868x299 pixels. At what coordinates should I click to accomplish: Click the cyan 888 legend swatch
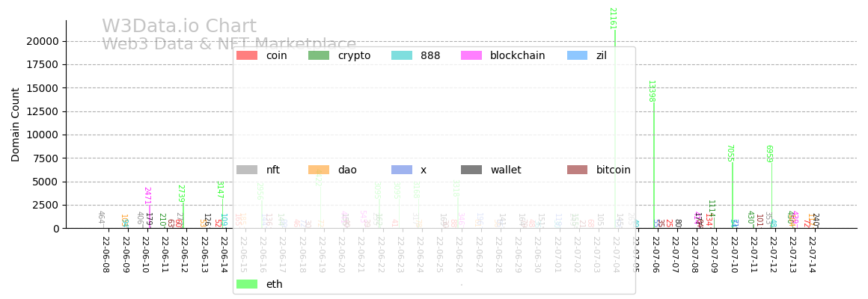pos(402,55)
